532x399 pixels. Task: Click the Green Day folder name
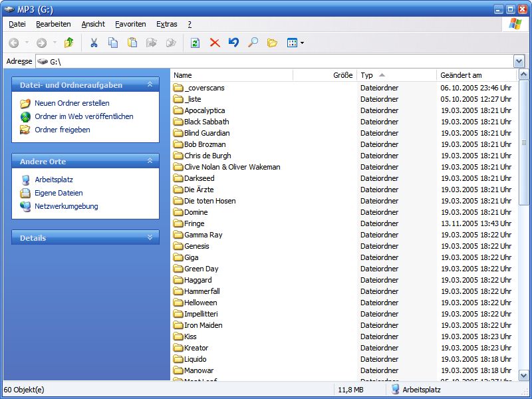point(201,269)
